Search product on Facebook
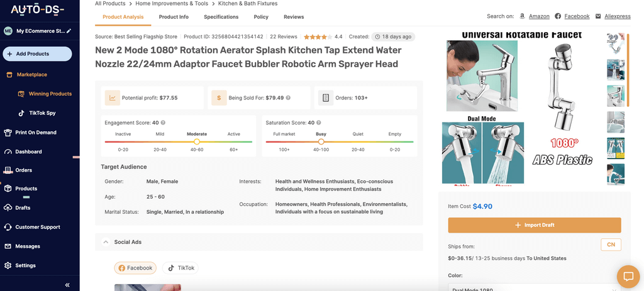Viewport: 644px width, 291px height. (577, 16)
